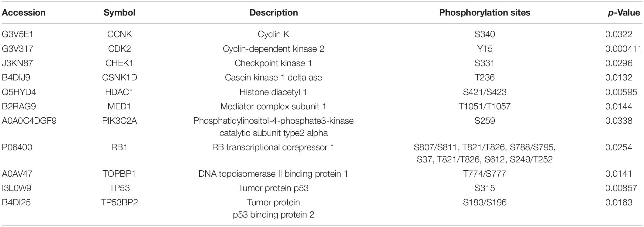The image size is (644, 227).
Task: Click the Phosphorylation sites column header
Action: coord(485,13)
